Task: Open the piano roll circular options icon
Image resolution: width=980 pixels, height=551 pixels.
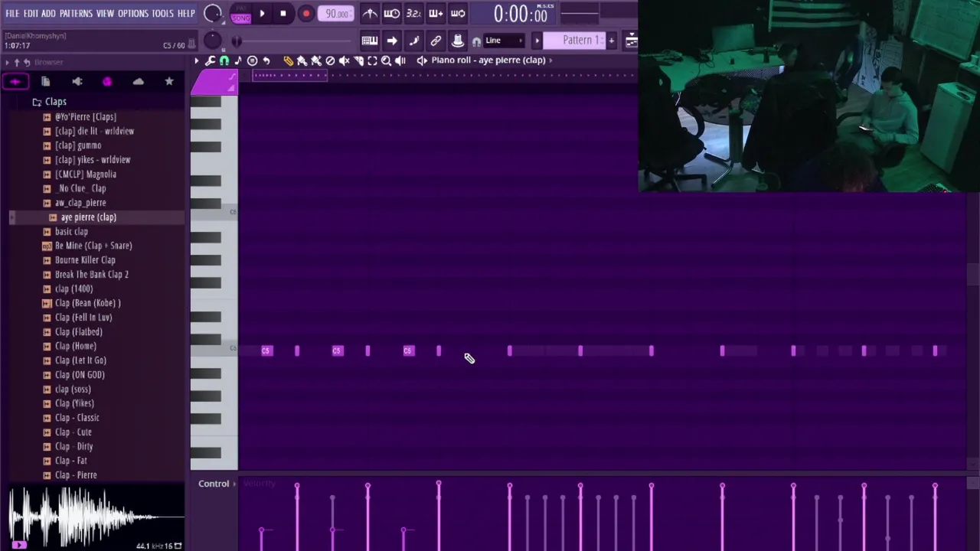Action: (252, 60)
